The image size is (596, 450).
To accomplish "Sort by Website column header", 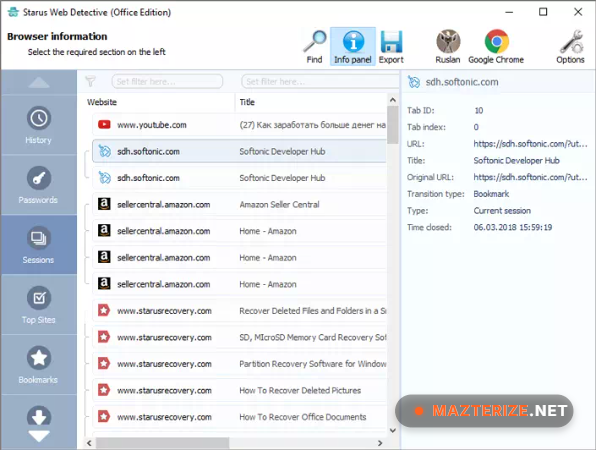I will click(102, 102).
